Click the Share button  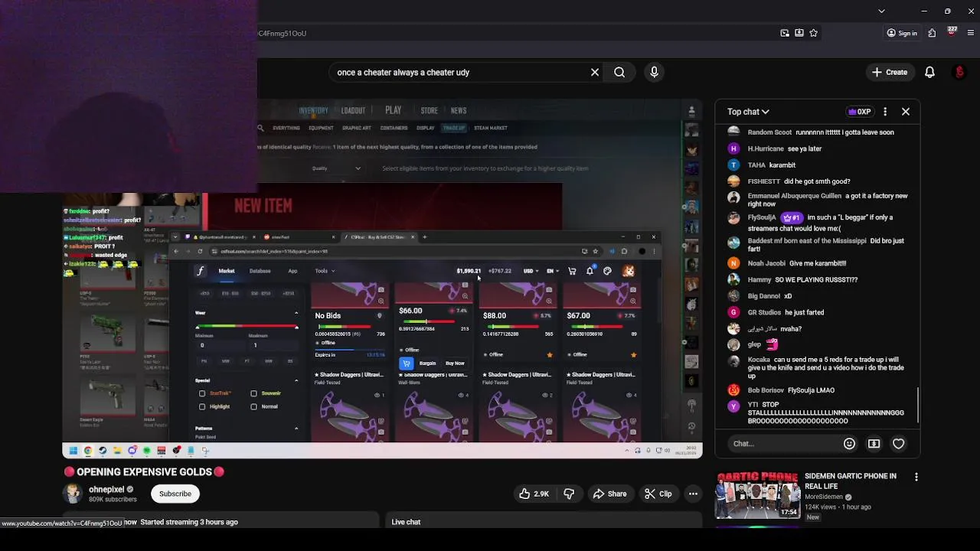coord(609,494)
